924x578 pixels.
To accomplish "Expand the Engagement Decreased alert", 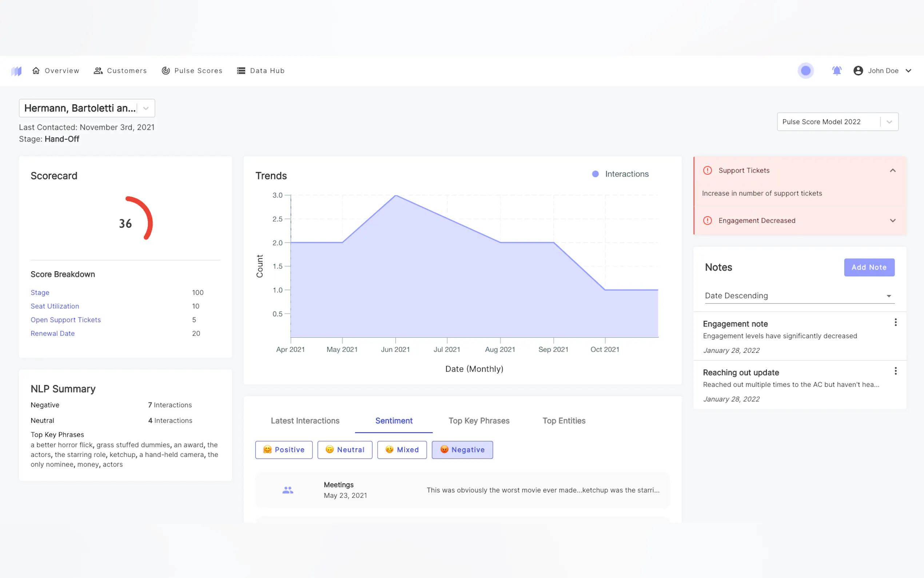I will coord(893,221).
